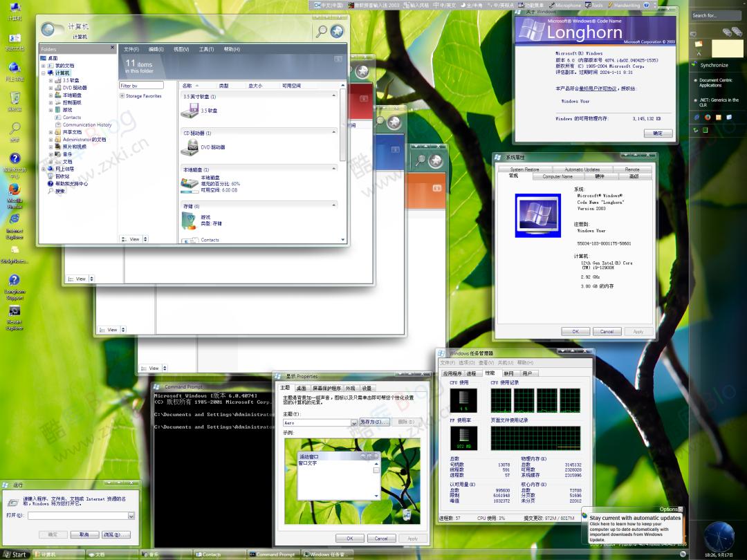
Task: Open the Aero theme dropdown in Display Properties
Action: (353, 423)
